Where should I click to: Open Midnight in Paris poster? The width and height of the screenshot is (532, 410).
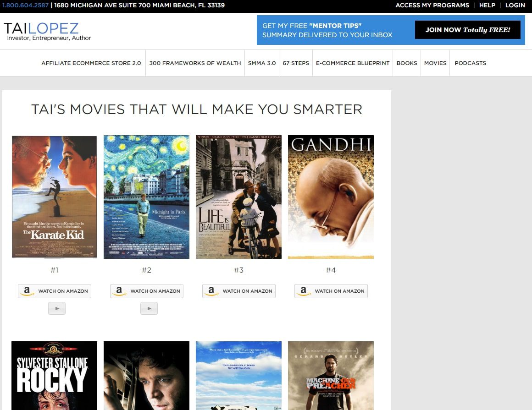click(147, 197)
